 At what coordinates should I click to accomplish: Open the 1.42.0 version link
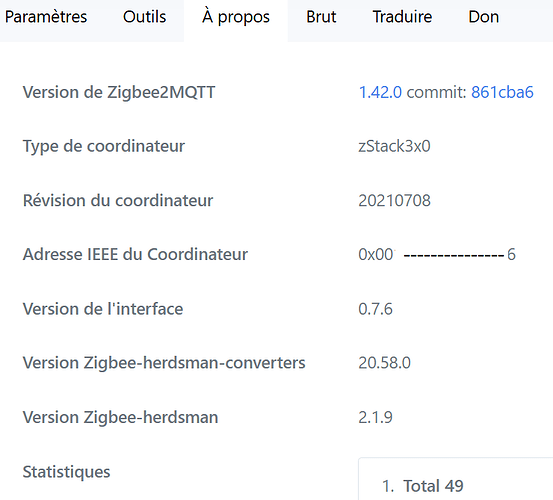(380, 92)
